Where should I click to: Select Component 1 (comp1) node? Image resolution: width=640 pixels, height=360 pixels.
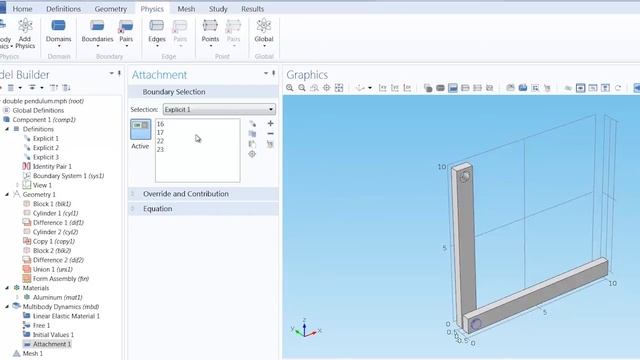pos(44,120)
